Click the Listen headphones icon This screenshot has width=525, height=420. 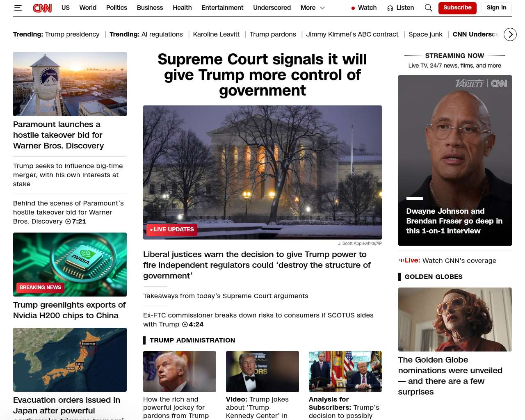click(x=390, y=8)
